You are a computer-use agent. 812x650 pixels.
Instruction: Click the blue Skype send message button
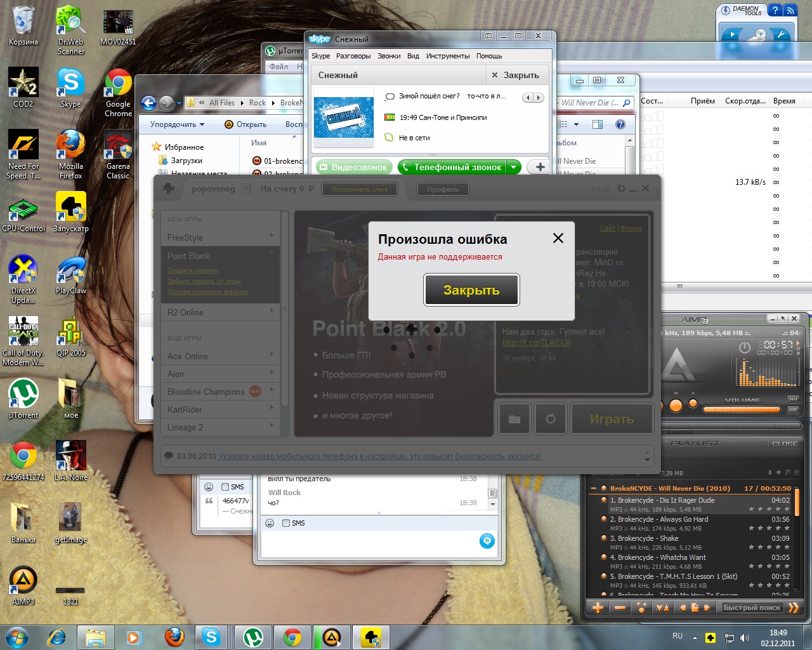[487, 541]
